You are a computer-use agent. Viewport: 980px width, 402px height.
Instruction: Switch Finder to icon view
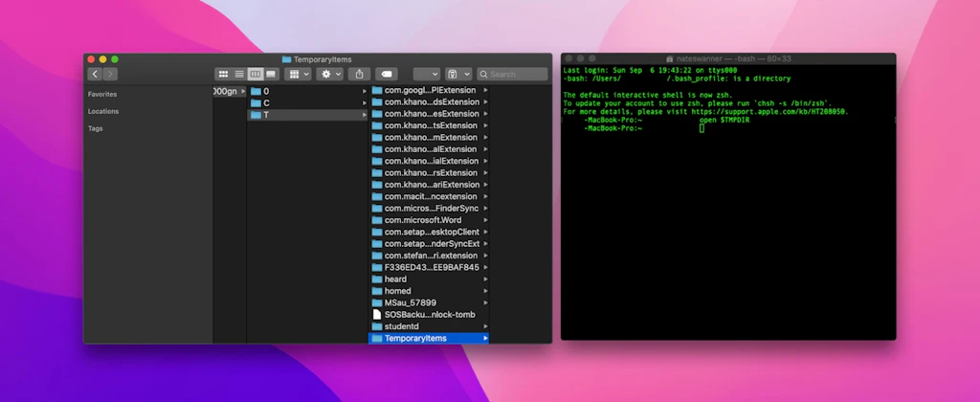click(x=223, y=75)
